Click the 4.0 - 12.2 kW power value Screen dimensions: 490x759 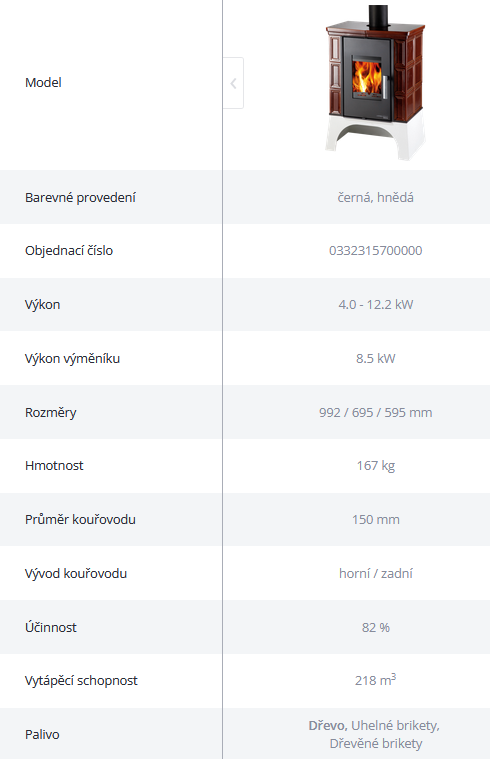(376, 304)
